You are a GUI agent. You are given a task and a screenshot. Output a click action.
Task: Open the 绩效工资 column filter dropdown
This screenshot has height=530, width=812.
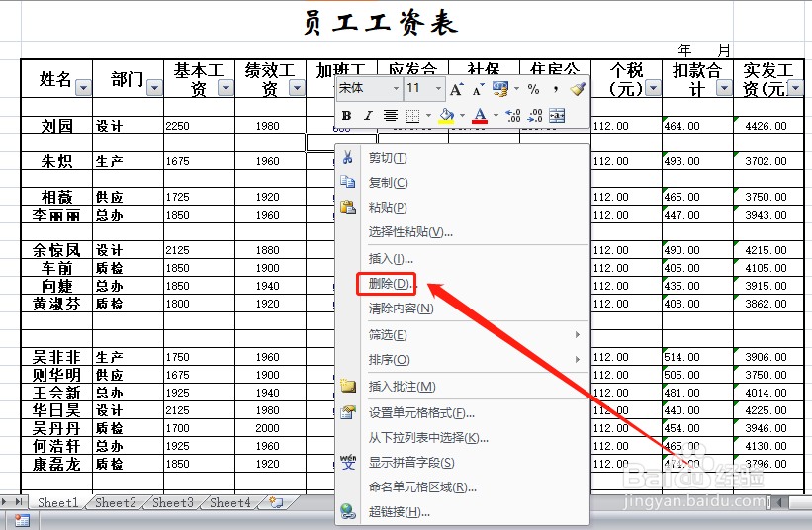[297, 87]
